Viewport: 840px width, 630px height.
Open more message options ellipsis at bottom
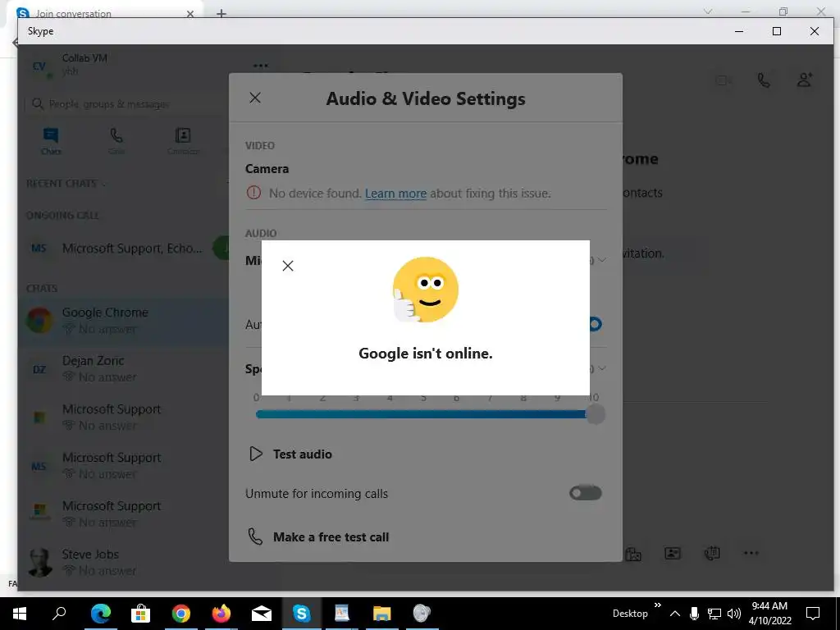point(751,553)
